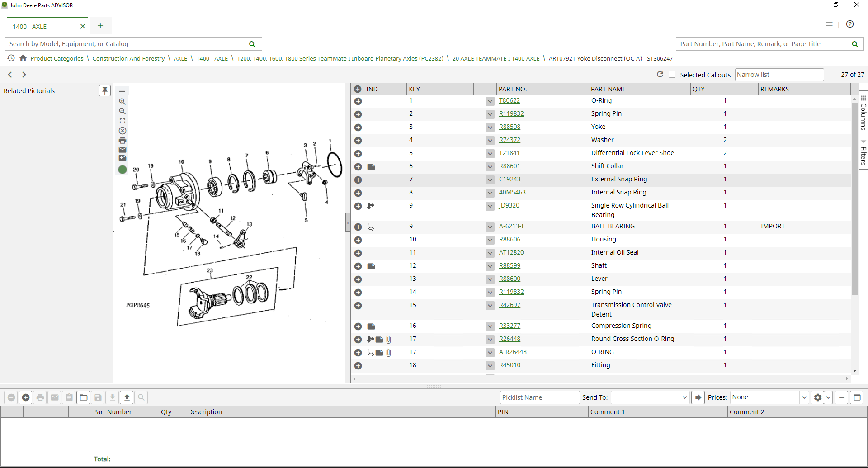This screenshot has height=468, width=868.
Task: Click the Narrow list input field
Action: (779, 75)
